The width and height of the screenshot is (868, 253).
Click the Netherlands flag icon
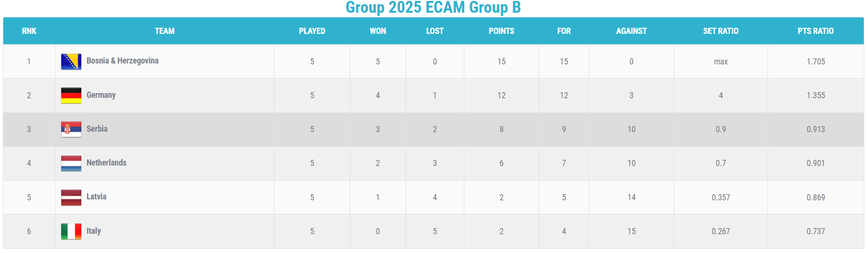coord(71,163)
